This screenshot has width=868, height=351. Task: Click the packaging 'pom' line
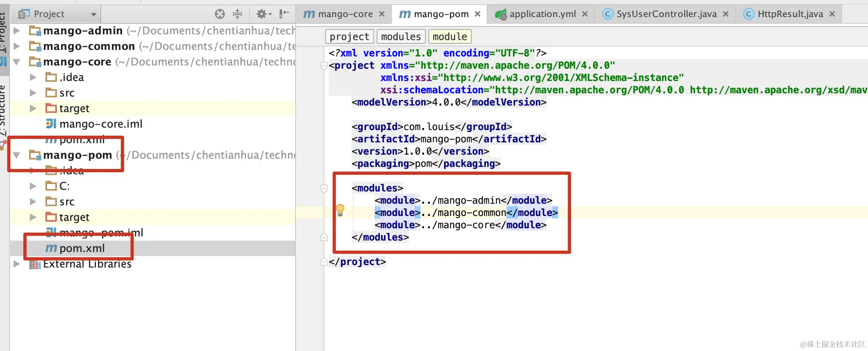click(x=426, y=164)
